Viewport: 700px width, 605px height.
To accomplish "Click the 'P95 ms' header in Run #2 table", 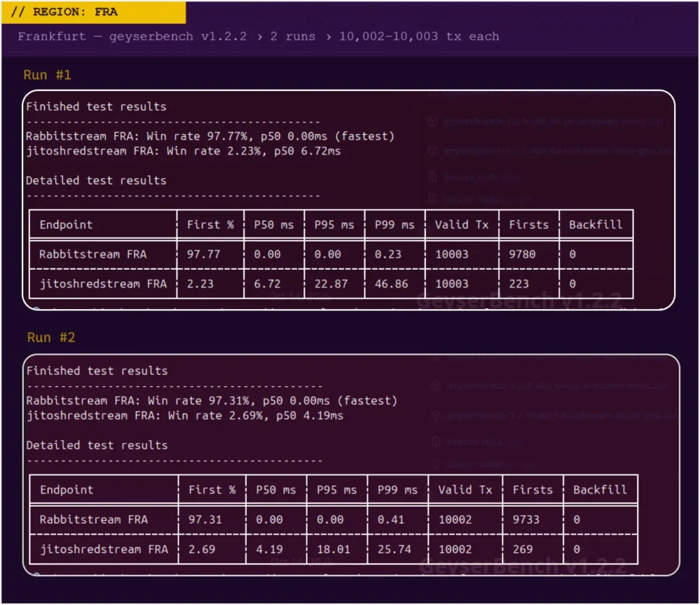I will point(336,489).
